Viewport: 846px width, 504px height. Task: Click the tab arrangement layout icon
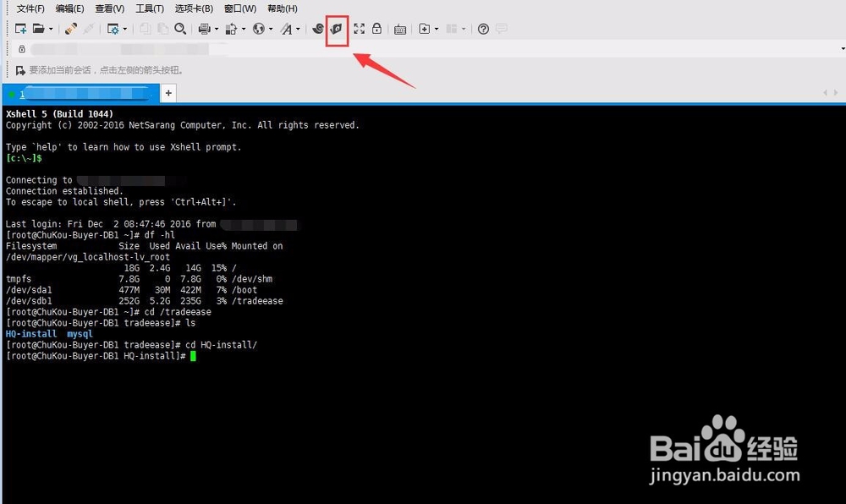point(452,29)
